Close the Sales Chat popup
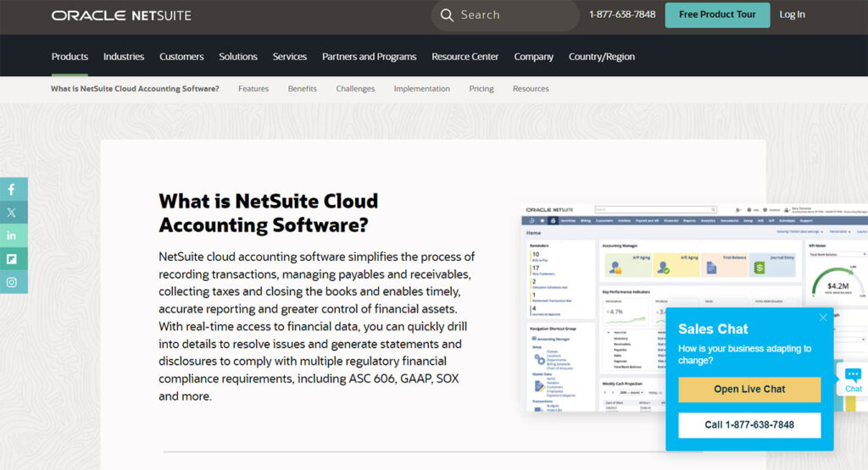This screenshot has width=868, height=470. pos(823,318)
